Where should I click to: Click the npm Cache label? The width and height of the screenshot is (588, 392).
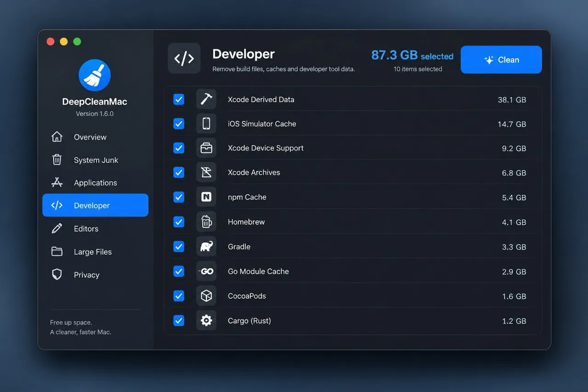pyautogui.click(x=247, y=197)
